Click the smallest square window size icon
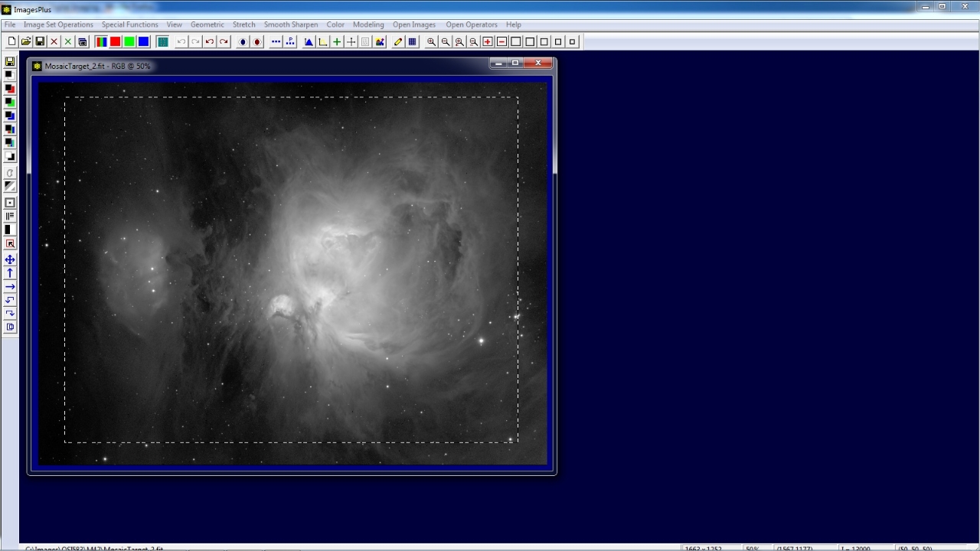Screen dimensions: 980x551 (572, 41)
